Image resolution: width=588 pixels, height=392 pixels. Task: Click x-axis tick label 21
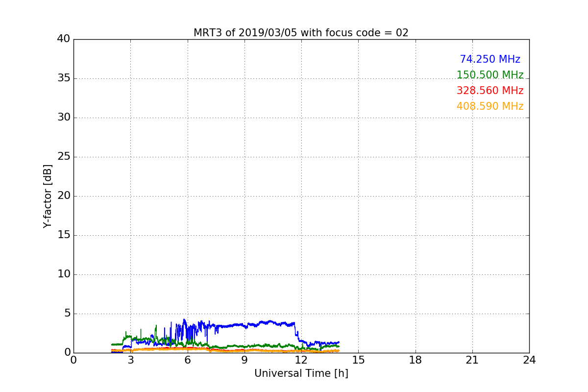[x=472, y=360]
